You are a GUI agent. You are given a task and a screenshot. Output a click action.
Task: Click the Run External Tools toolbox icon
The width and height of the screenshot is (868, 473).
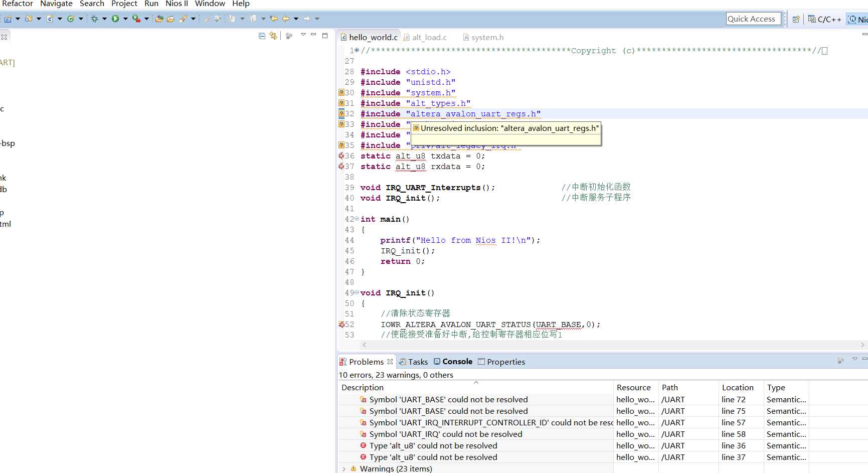click(136, 19)
